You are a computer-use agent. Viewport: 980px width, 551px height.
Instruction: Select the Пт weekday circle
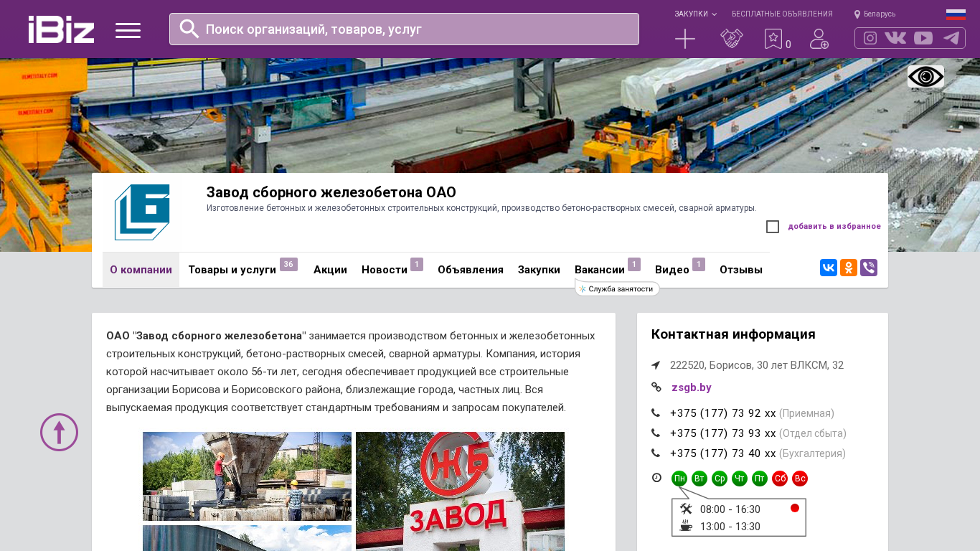point(760,479)
